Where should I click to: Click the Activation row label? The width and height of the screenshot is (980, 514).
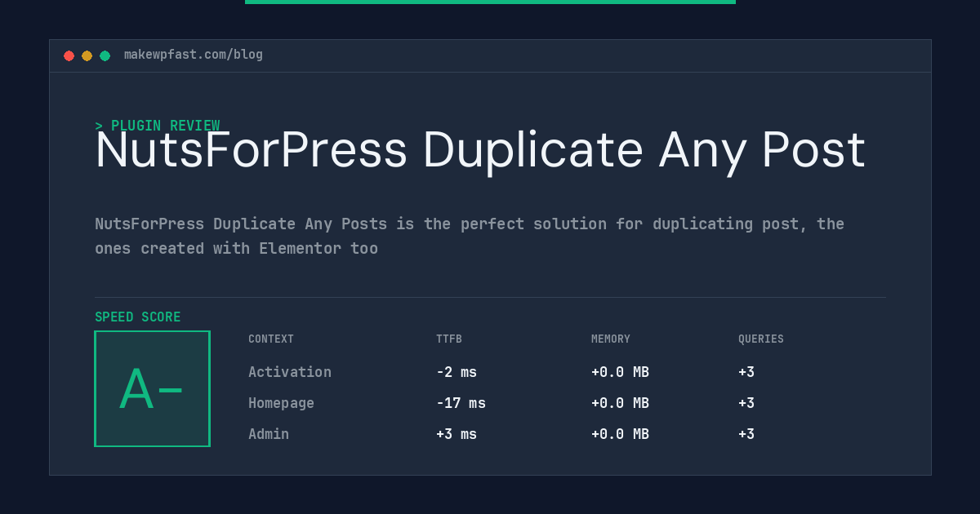[290, 372]
